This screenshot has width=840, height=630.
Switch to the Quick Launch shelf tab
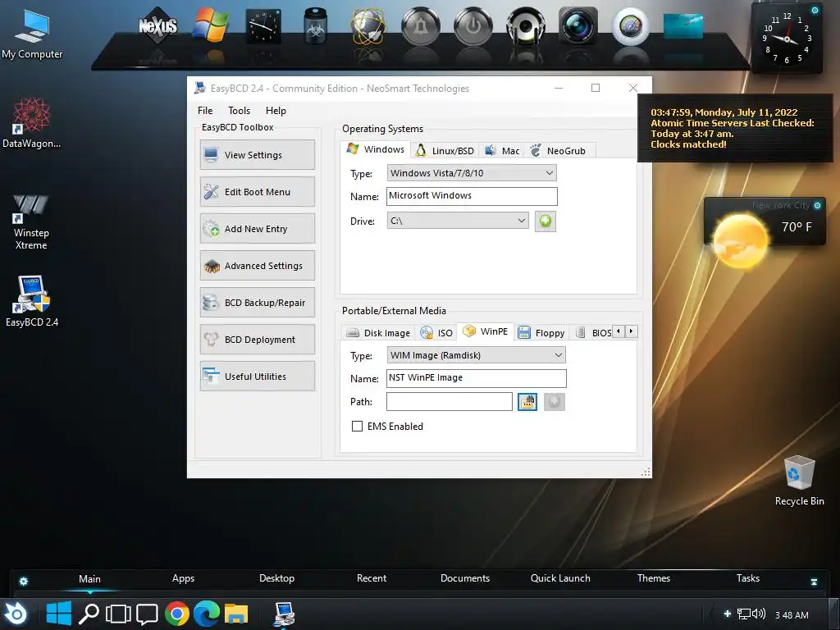point(560,578)
